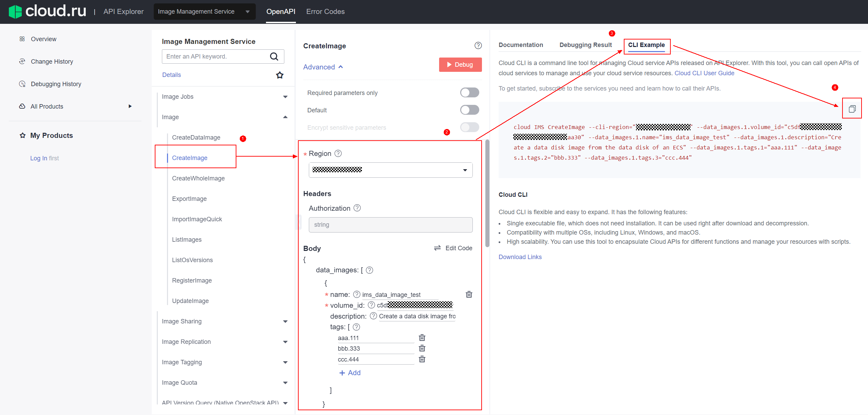Select the ExportImage API item
Screen dimensions: 868x415
tap(189, 199)
